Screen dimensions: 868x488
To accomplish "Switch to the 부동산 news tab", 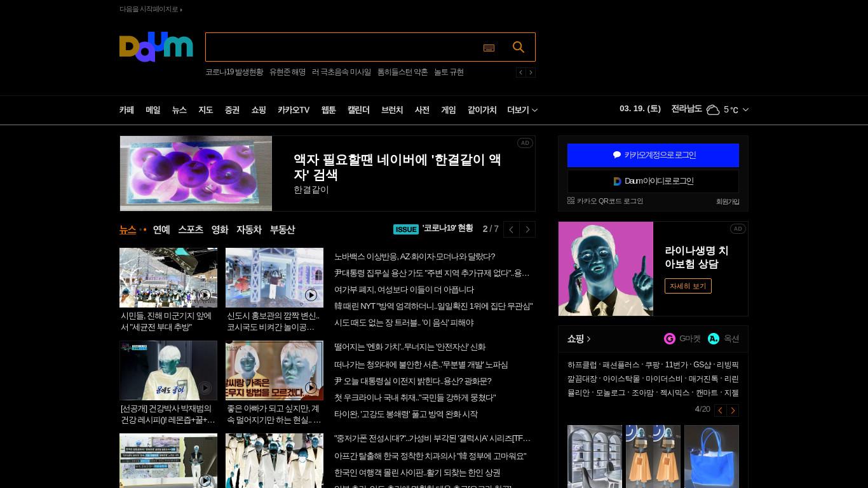I will (x=282, y=229).
